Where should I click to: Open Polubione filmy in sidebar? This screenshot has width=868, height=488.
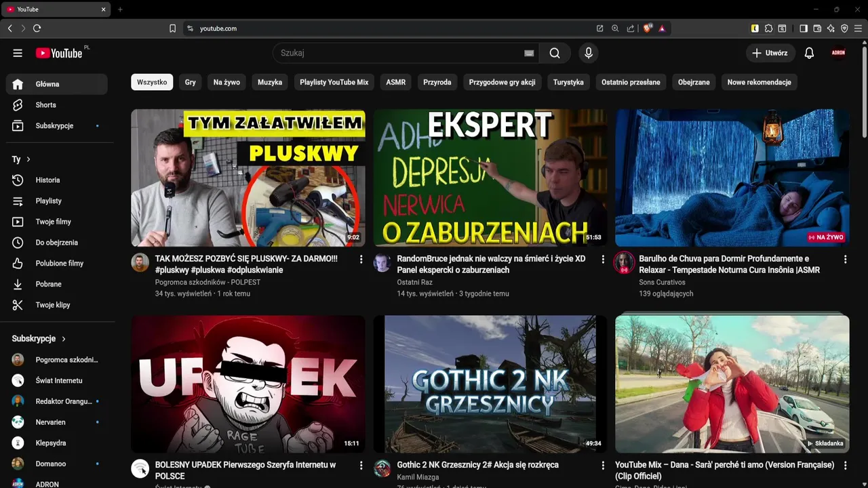57,263
